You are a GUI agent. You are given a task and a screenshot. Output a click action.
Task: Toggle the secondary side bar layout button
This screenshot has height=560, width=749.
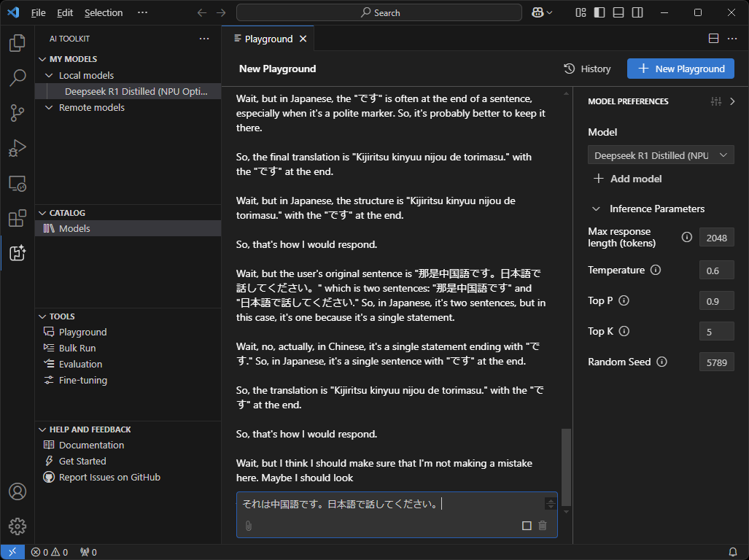point(637,12)
